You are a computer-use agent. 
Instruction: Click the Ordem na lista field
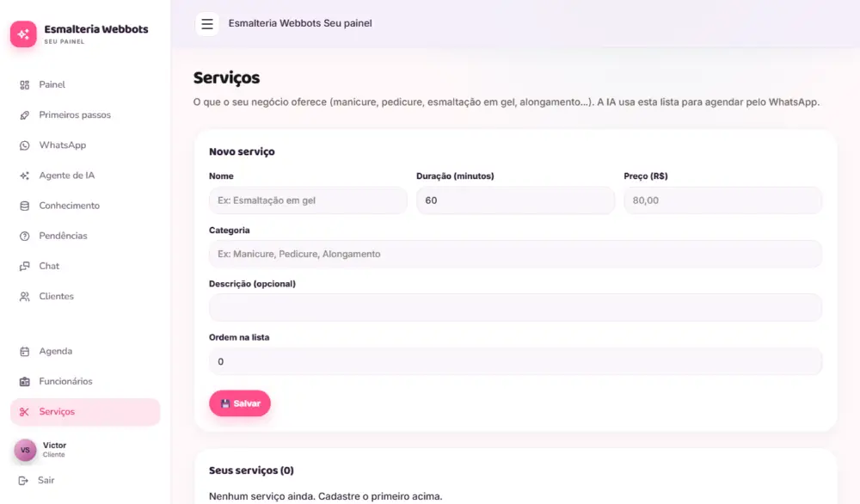pyautogui.click(x=515, y=361)
